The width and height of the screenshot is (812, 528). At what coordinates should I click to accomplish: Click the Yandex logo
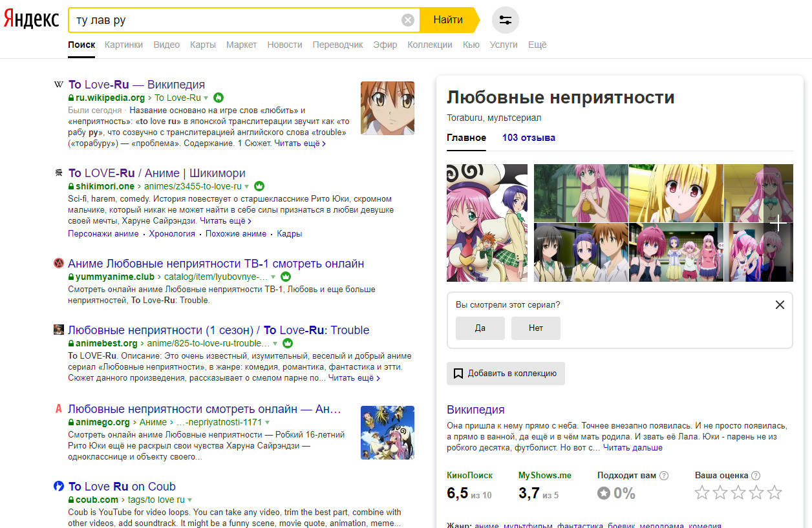(31, 19)
